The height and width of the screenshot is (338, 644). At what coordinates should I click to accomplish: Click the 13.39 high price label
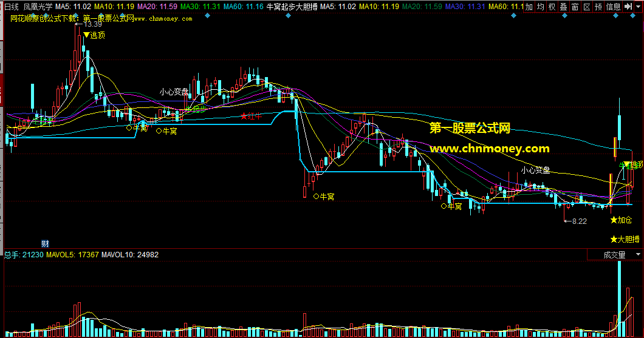point(92,24)
